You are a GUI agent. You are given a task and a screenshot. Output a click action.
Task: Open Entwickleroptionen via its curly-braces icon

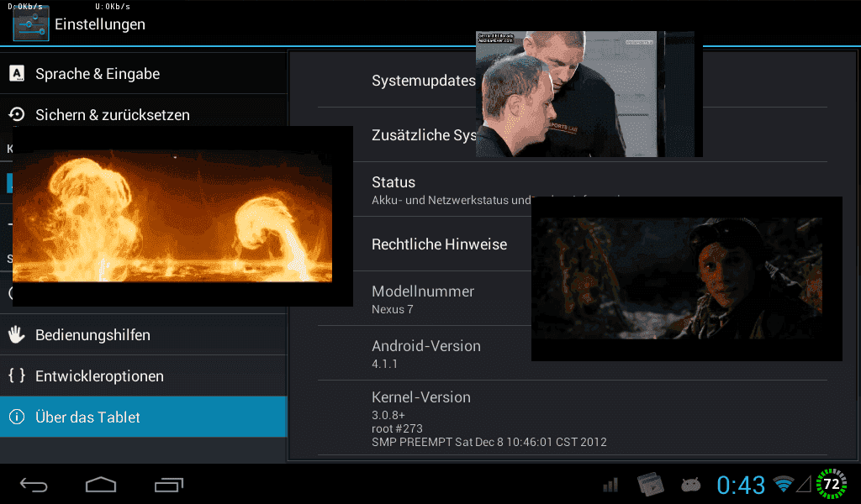[17, 375]
